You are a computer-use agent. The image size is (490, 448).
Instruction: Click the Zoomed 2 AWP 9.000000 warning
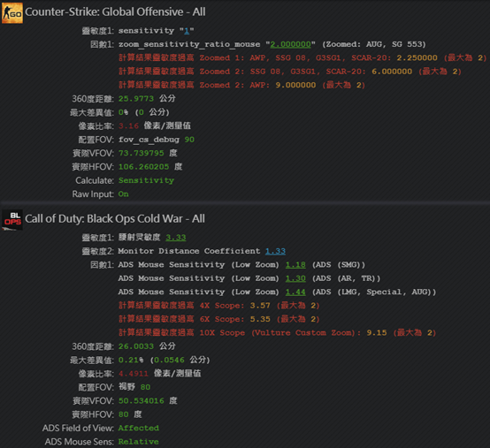[x=241, y=85]
